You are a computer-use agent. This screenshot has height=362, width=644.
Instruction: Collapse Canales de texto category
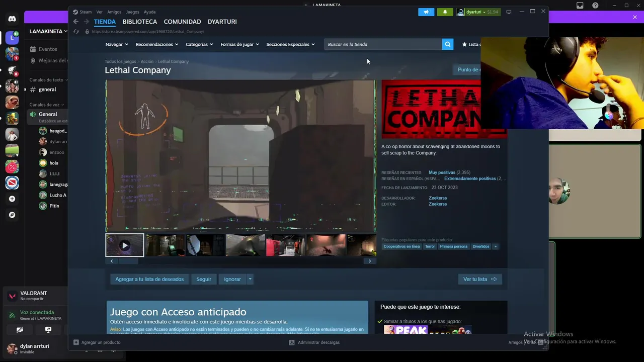48,80
